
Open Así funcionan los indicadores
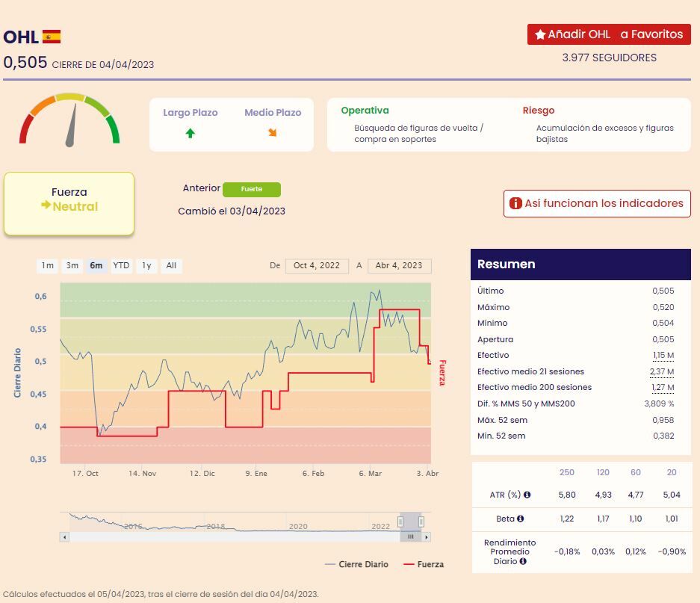597,204
